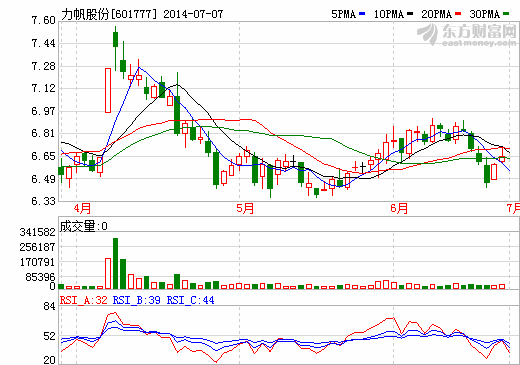Click the 6月 month axis label
520x365 pixels.
(399, 209)
